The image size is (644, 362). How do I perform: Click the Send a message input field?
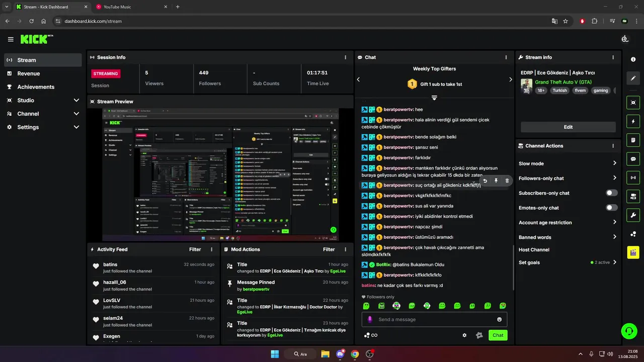pos(434,319)
